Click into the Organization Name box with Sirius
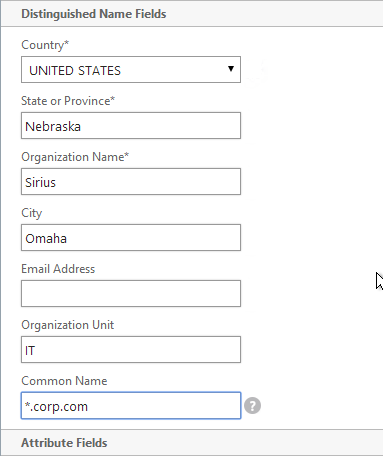The height and width of the screenshot is (456, 383). 131,182
